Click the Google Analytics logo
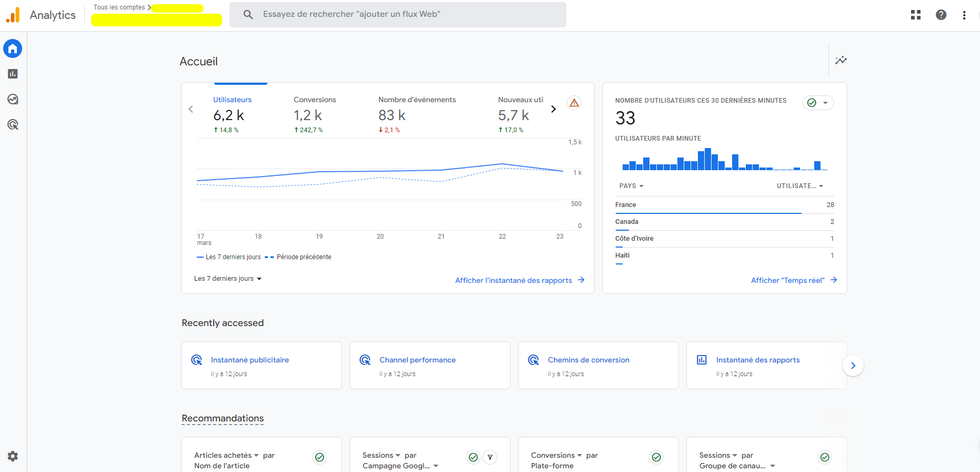This screenshot has height=472, width=980. 13,15
